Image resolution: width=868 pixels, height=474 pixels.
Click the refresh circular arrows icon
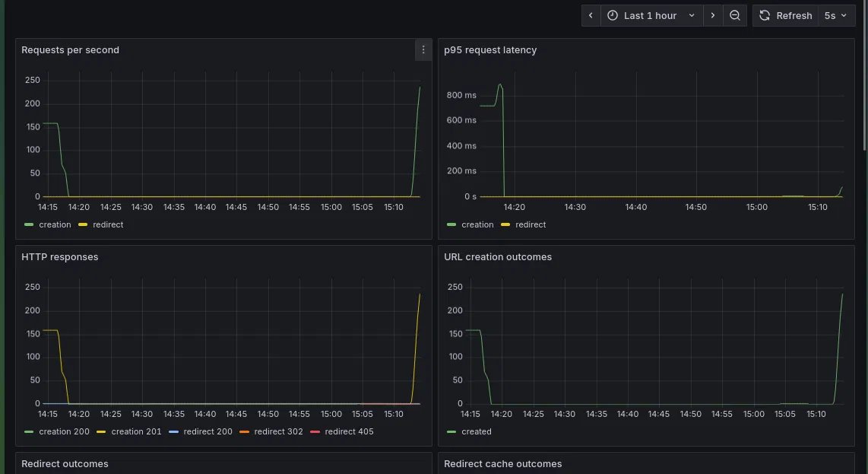[765, 15]
